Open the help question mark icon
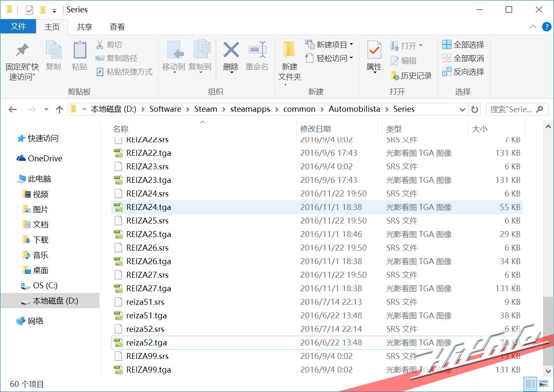 pos(546,27)
